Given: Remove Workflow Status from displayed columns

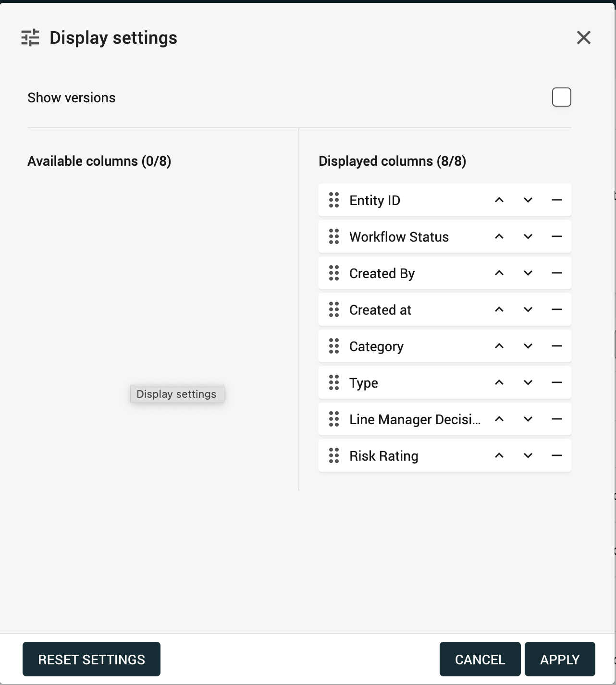Looking at the screenshot, I should pos(557,236).
